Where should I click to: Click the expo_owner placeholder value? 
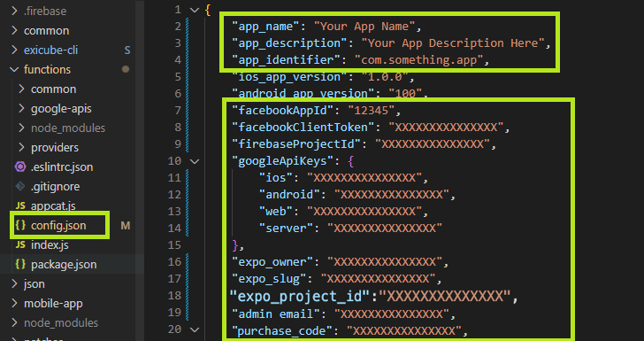pos(385,262)
